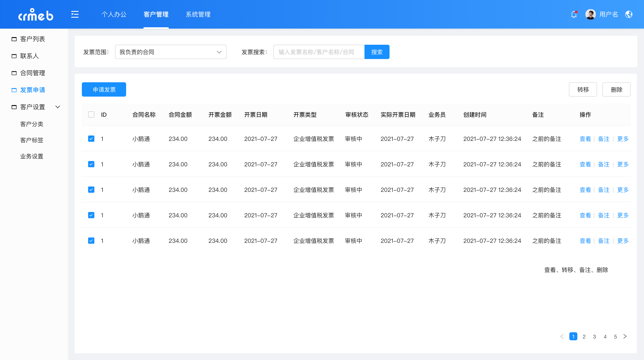Open 客户分类 submenu item
The width and height of the screenshot is (644, 360).
tap(32, 124)
